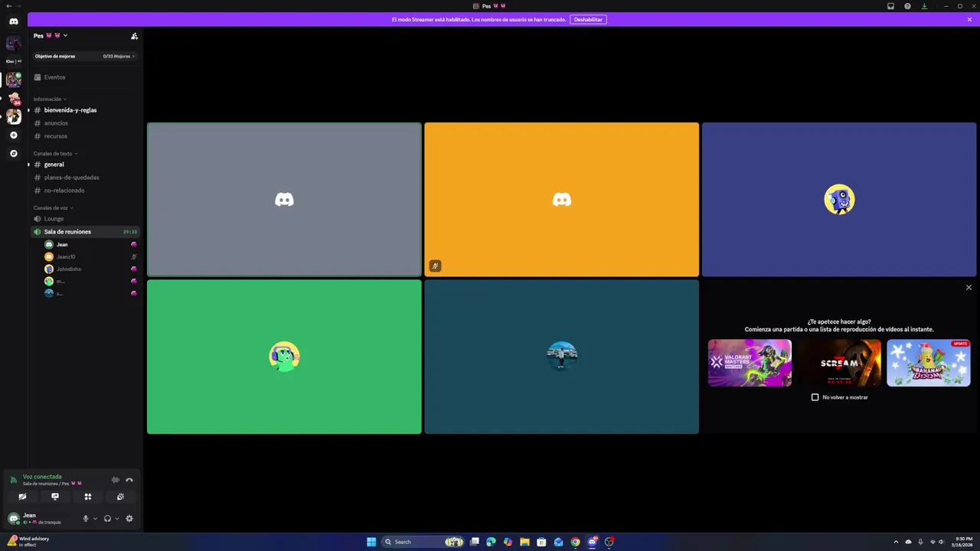The width and height of the screenshot is (980, 551).
Task: Open the Wind advisory weather widget
Action: (x=28, y=542)
